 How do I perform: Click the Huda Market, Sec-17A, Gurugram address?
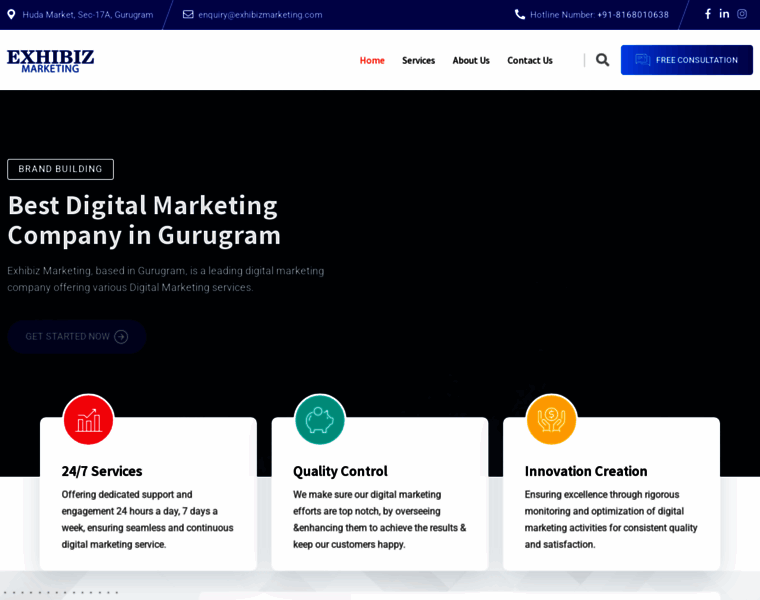pyautogui.click(x=88, y=15)
